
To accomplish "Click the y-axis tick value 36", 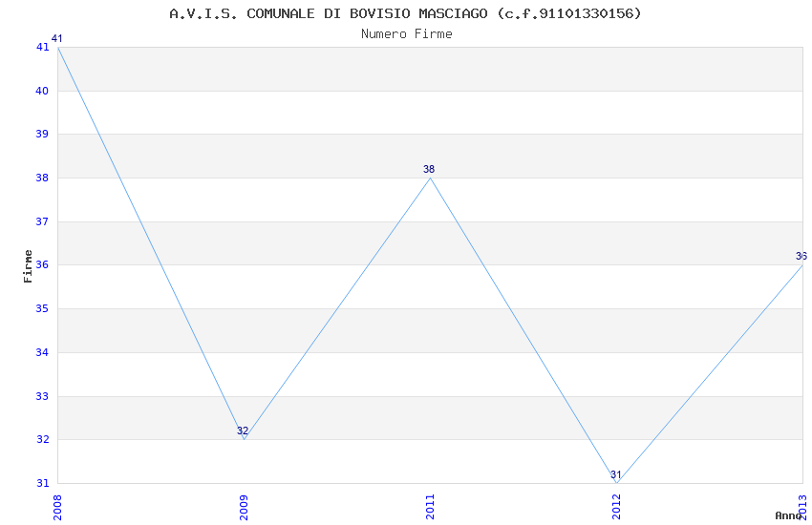I will tap(42, 264).
